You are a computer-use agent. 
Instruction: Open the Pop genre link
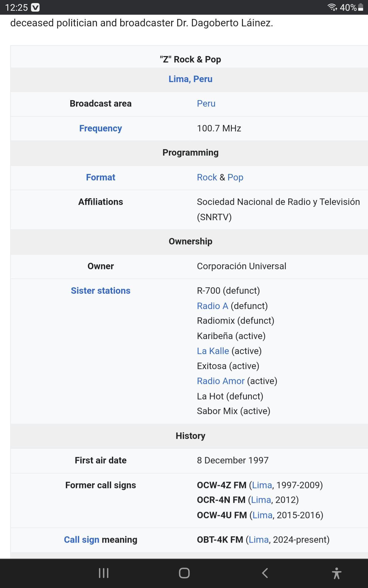coord(235,177)
